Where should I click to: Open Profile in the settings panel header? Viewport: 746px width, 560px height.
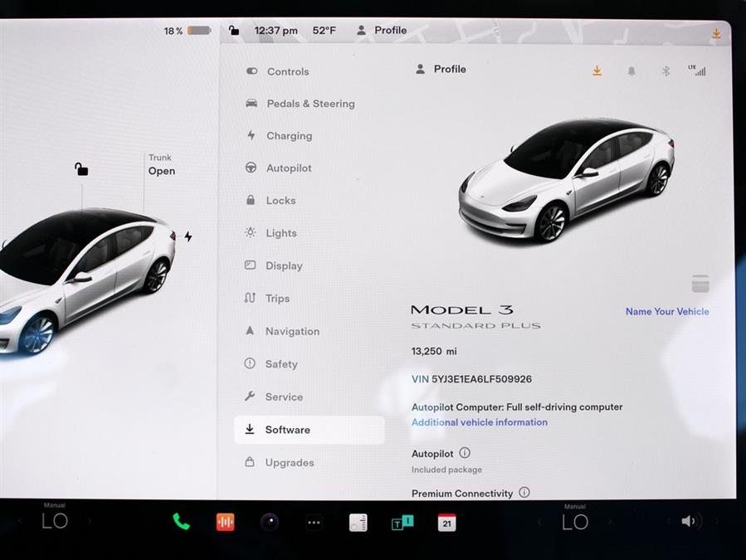441,70
